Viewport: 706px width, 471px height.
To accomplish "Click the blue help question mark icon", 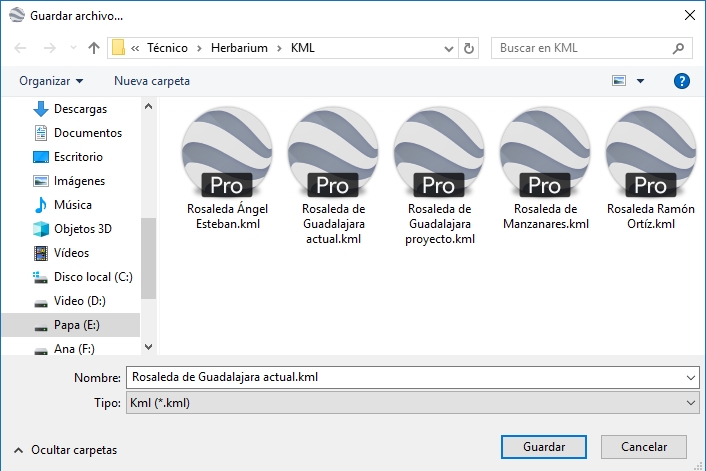I will tap(682, 80).
